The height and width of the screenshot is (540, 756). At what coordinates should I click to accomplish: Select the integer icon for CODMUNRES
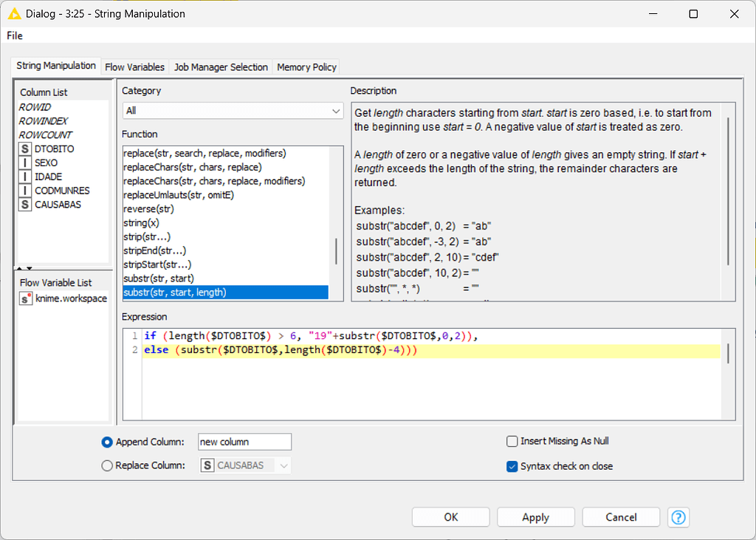[x=26, y=191]
